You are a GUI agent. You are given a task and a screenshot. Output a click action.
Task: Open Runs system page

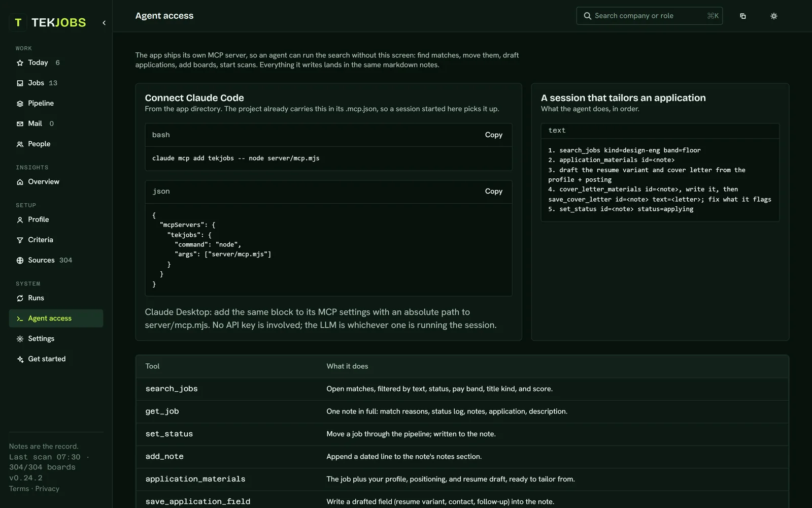click(56, 298)
